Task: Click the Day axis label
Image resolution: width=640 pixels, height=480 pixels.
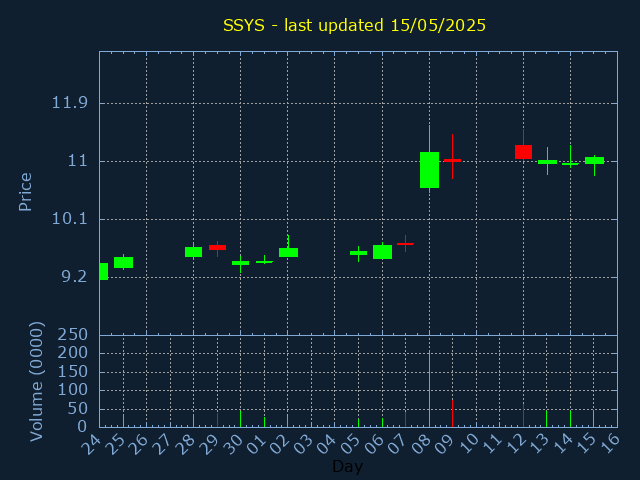Action: [x=347, y=466]
